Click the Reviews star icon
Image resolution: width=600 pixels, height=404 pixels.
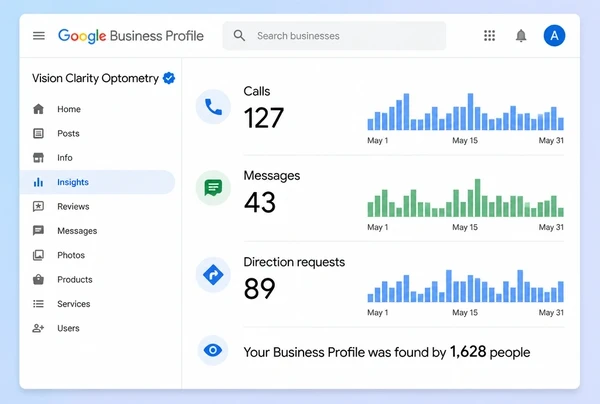pyautogui.click(x=38, y=207)
